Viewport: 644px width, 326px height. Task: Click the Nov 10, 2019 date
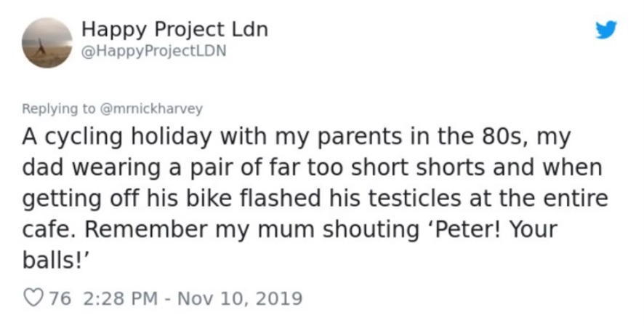[239, 298]
